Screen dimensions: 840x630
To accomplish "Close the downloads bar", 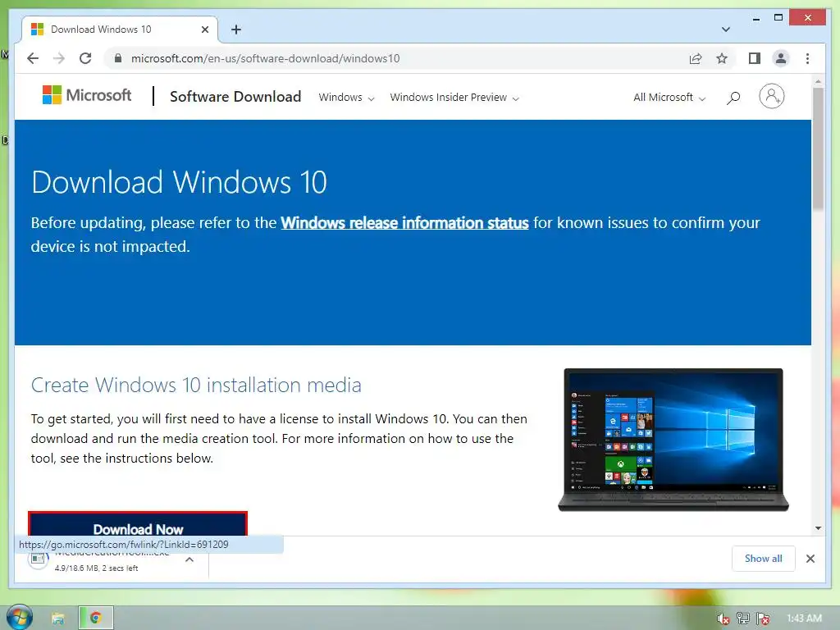I will (x=810, y=559).
